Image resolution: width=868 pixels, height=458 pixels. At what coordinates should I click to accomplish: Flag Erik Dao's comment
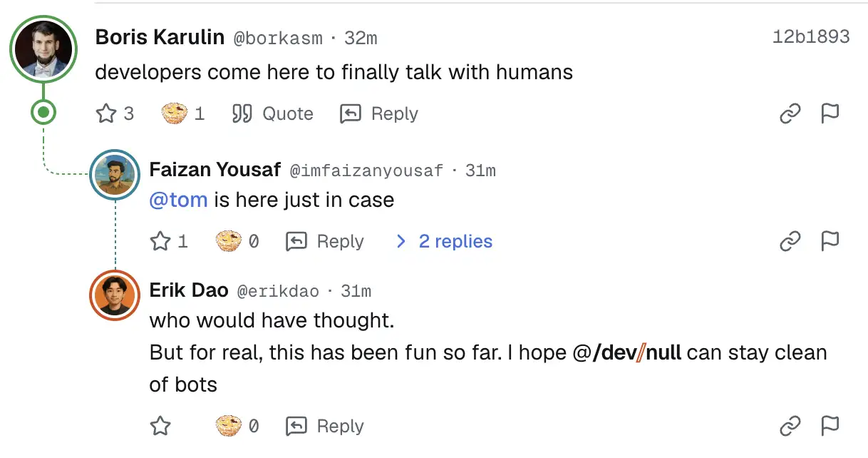tap(830, 426)
